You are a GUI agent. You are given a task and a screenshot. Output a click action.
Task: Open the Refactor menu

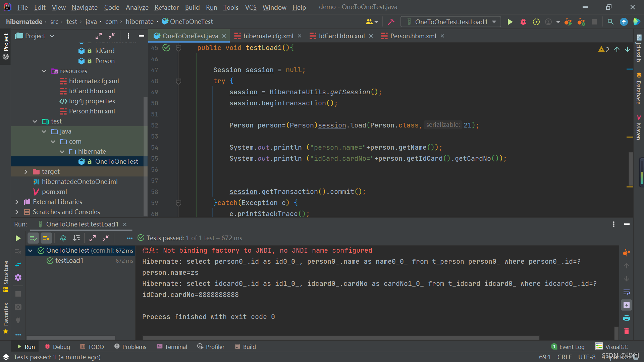166,7
